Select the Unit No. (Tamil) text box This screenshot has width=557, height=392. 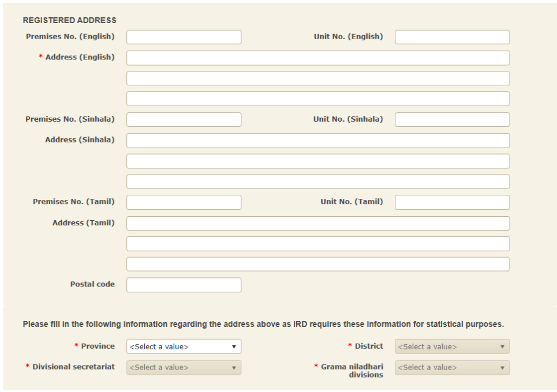(x=452, y=202)
